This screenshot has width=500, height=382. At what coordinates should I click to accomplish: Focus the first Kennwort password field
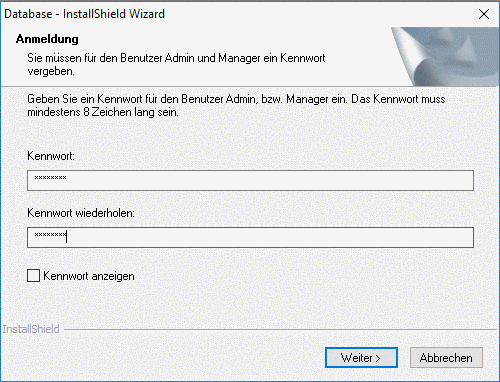[x=250, y=180]
